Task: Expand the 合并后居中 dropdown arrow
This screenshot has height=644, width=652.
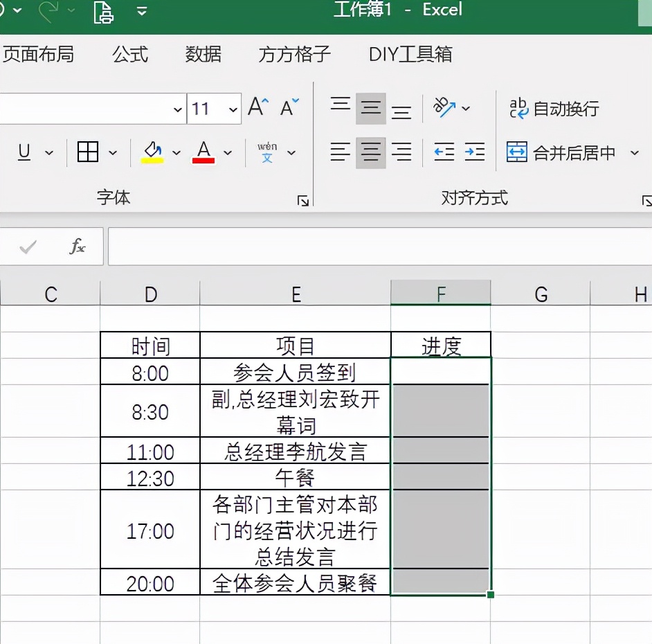Action: click(x=635, y=152)
